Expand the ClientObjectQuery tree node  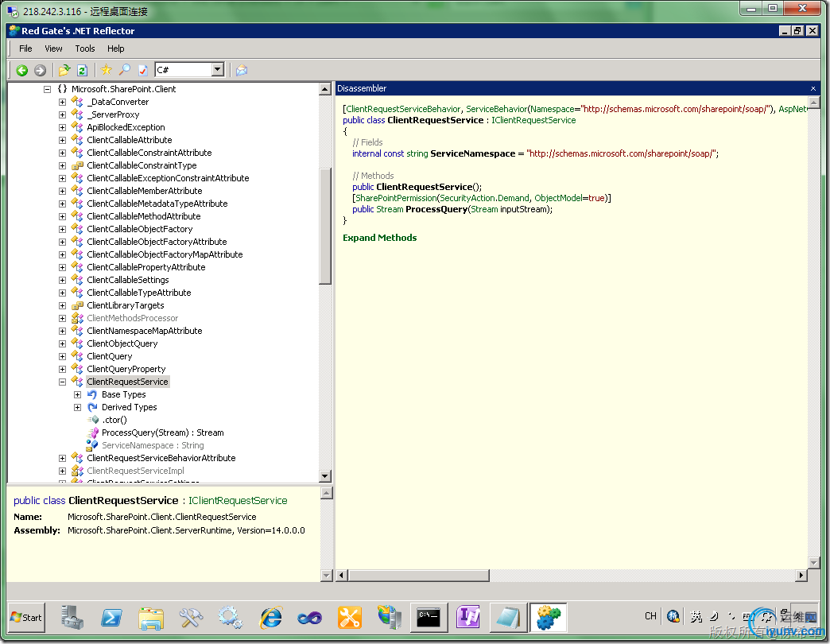(x=62, y=343)
